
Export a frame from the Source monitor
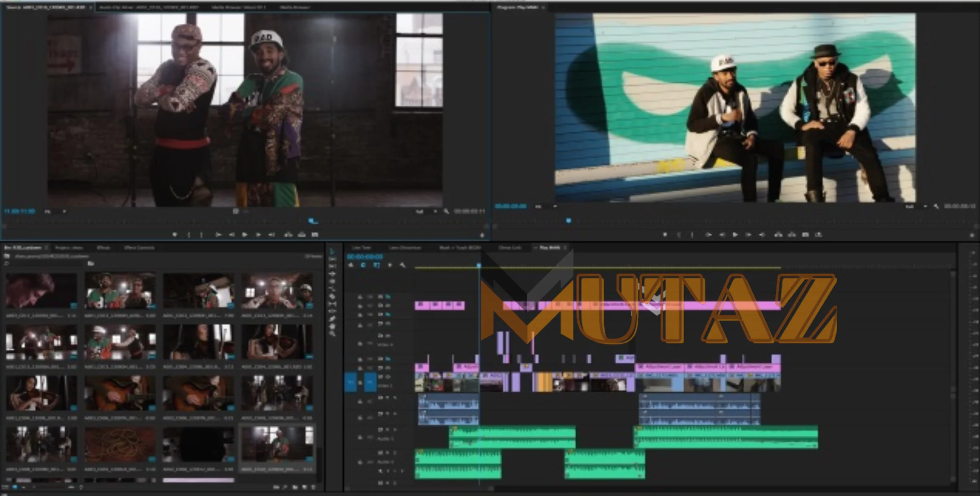(x=315, y=235)
